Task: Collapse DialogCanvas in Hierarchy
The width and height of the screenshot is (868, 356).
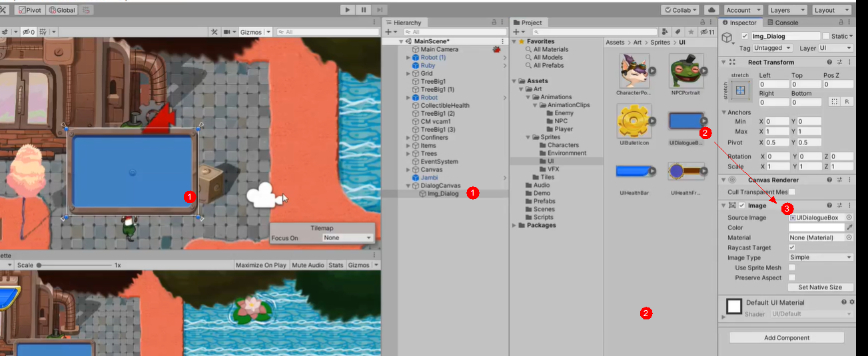Action: coord(408,186)
